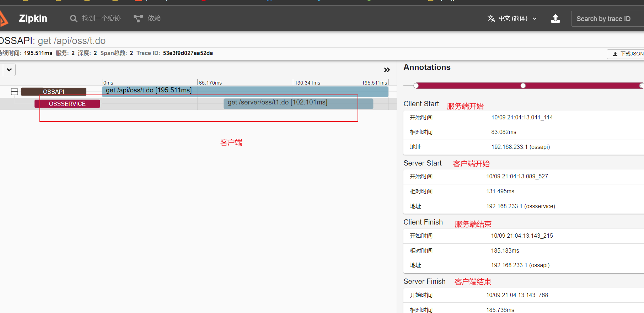Image resolution: width=644 pixels, height=313 pixels.
Task: Click the relative time 185.736ms
Action: 500,310
